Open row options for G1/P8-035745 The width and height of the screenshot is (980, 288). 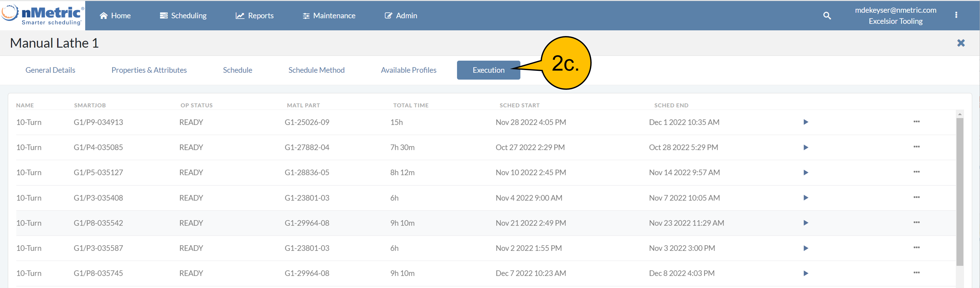(916, 272)
